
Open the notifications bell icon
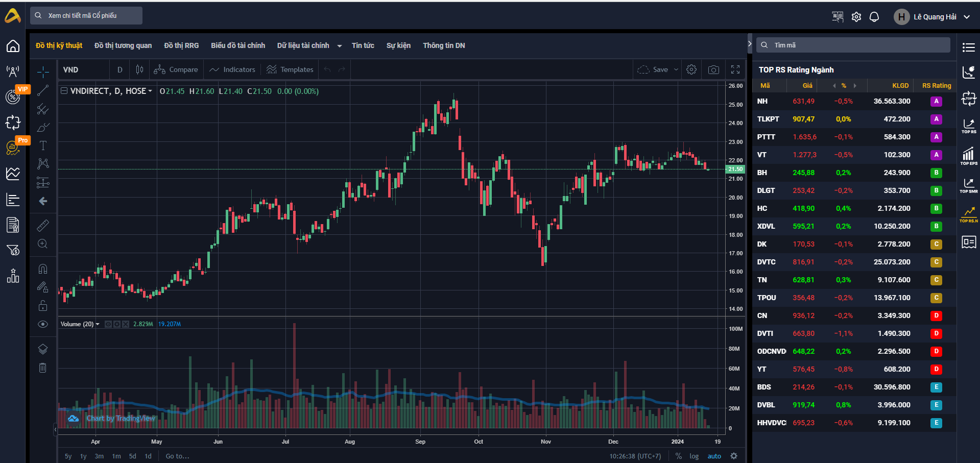pyautogui.click(x=874, y=17)
